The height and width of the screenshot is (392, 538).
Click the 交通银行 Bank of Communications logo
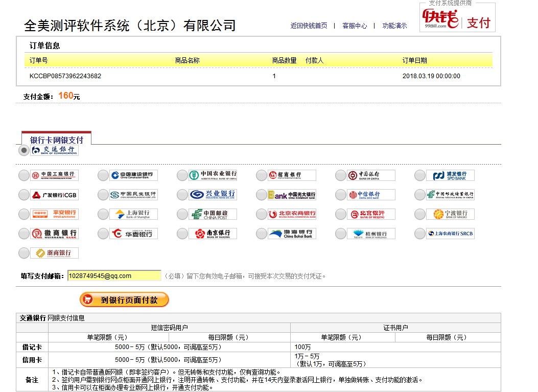click(54, 150)
